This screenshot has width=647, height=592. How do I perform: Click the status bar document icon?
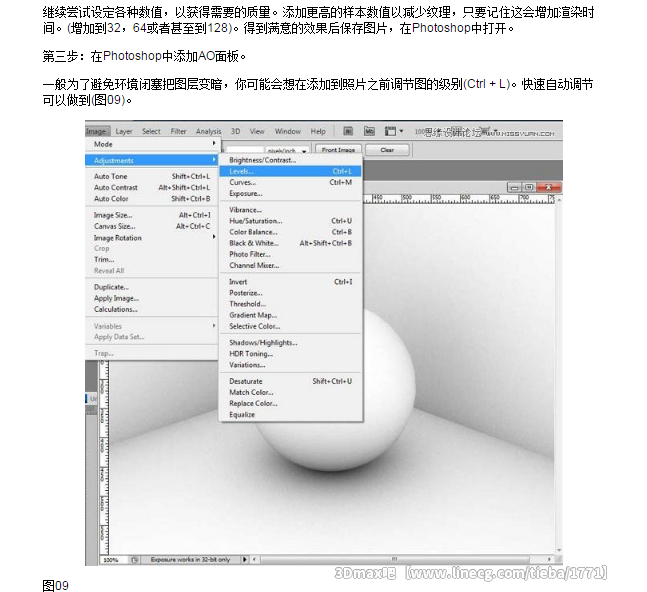pyautogui.click(x=135, y=560)
